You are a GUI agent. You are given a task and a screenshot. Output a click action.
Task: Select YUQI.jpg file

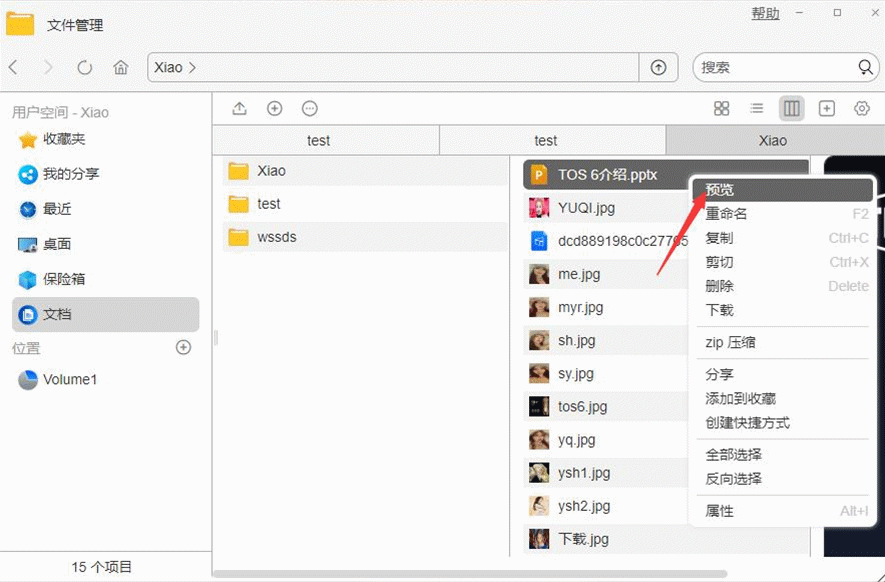point(607,208)
